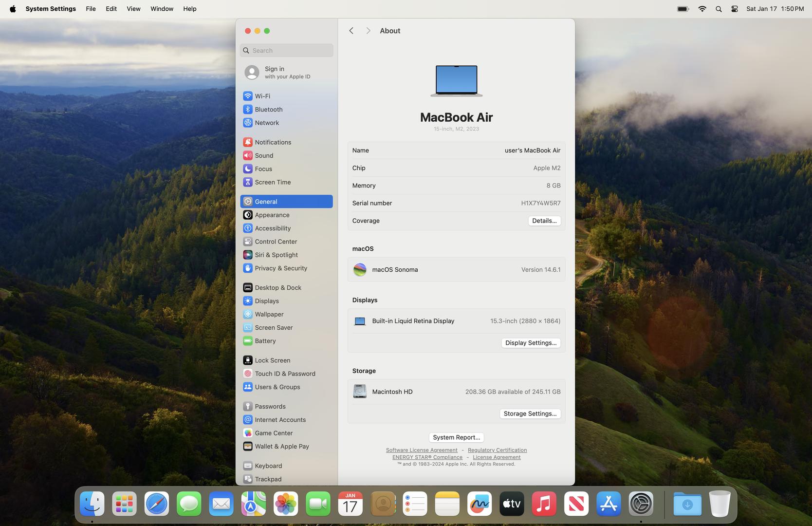Open the System Report

(456, 437)
